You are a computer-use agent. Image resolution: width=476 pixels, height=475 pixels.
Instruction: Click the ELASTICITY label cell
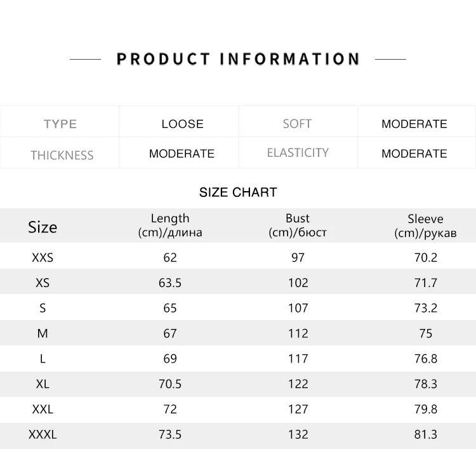tap(298, 153)
